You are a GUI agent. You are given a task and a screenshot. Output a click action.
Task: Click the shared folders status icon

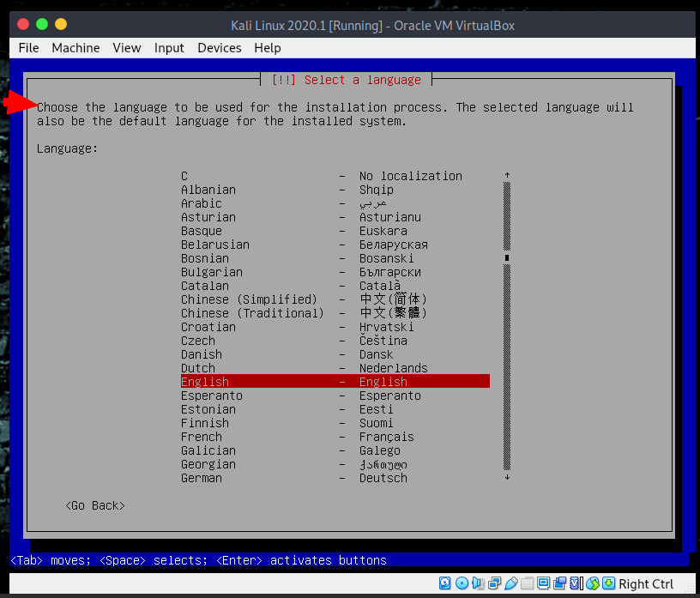527,583
